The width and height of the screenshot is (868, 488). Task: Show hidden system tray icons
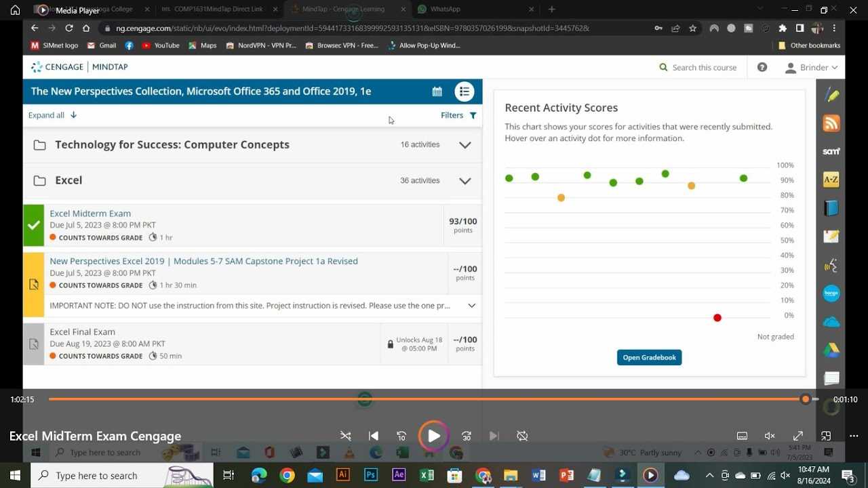(x=709, y=476)
